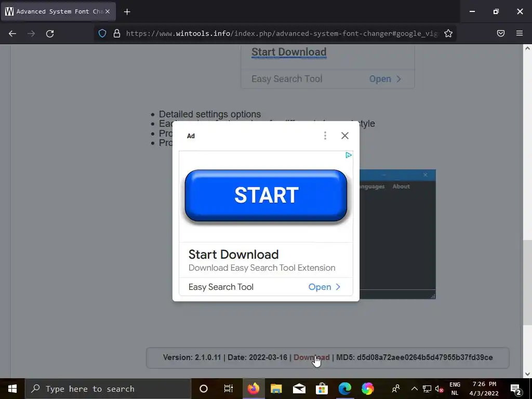Click the Download link beside the version

coord(312,357)
